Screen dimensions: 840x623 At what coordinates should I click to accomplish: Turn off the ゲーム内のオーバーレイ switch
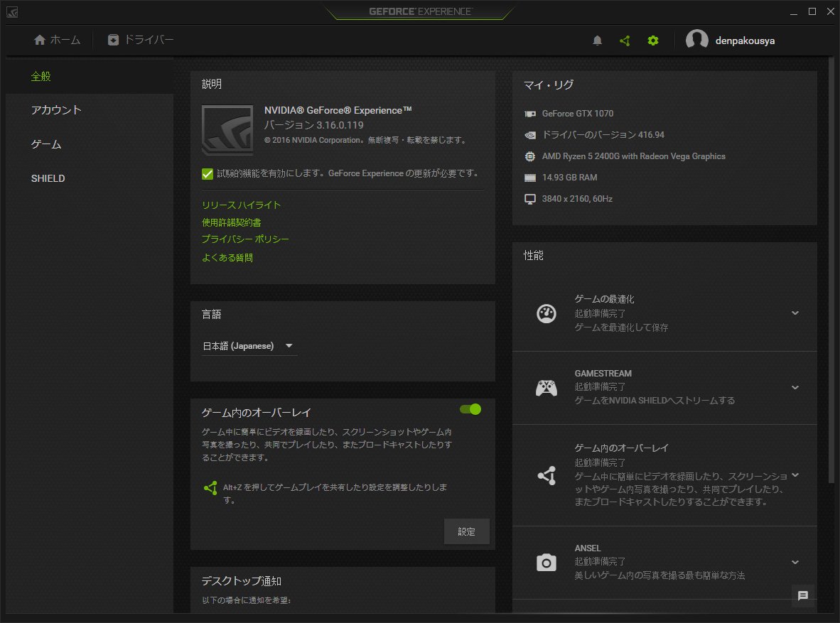[x=470, y=409]
